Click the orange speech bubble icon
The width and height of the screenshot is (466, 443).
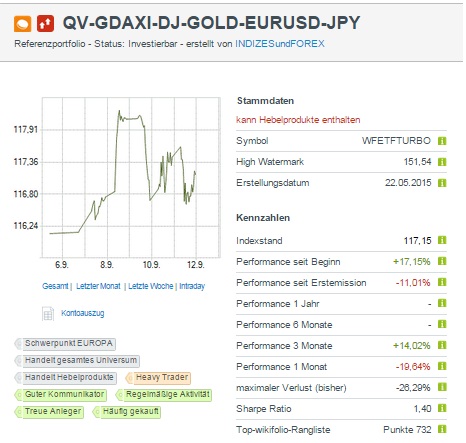point(23,24)
